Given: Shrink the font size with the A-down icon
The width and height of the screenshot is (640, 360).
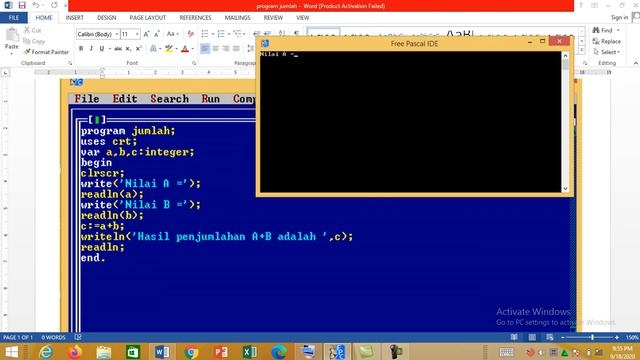Looking at the screenshot, I should pyautogui.click(x=157, y=34).
